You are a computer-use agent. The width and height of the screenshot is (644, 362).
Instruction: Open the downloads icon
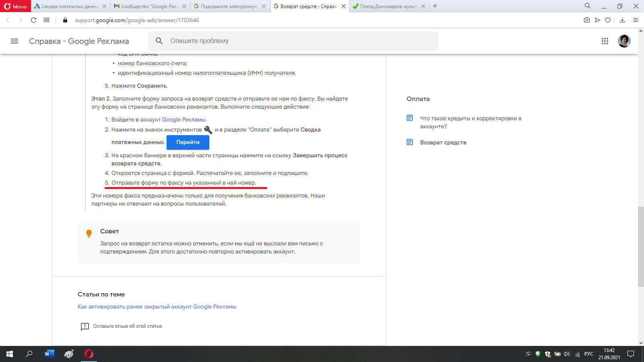(622, 20)
